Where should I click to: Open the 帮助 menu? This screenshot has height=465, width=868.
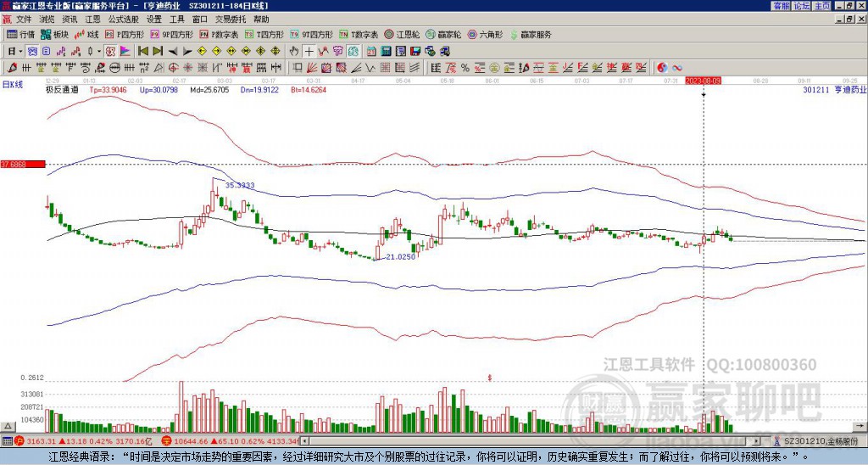(x=261, y=20)
